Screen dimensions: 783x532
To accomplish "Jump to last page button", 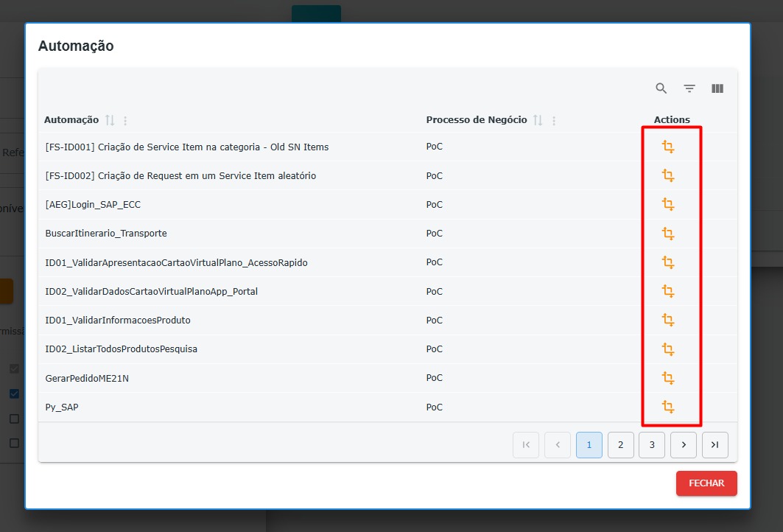I will click(715, 444).
